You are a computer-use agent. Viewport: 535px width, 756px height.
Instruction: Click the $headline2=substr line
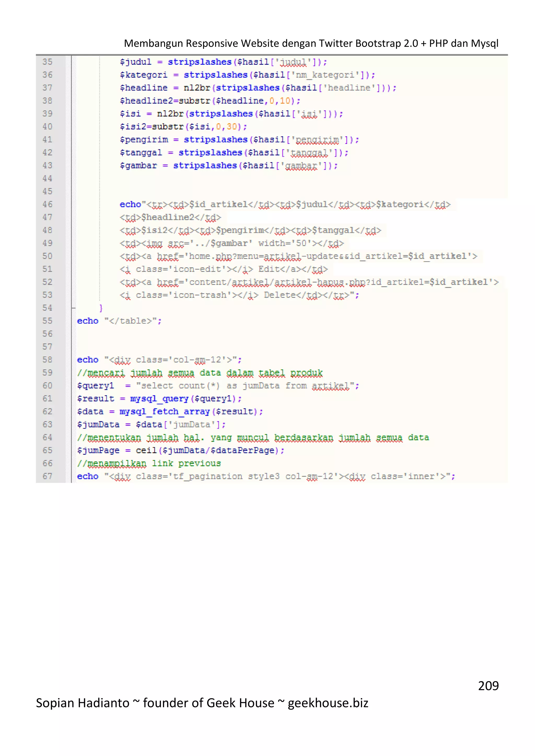(x=210, y=101)
